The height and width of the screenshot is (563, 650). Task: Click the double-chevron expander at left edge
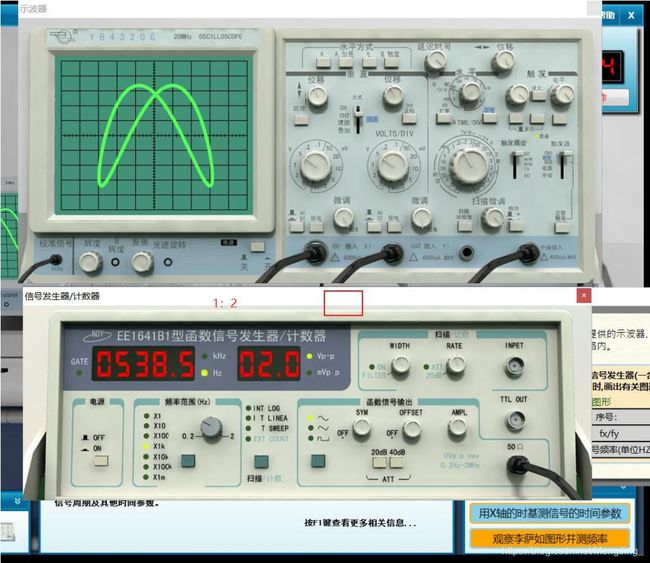tap(17, 501)
